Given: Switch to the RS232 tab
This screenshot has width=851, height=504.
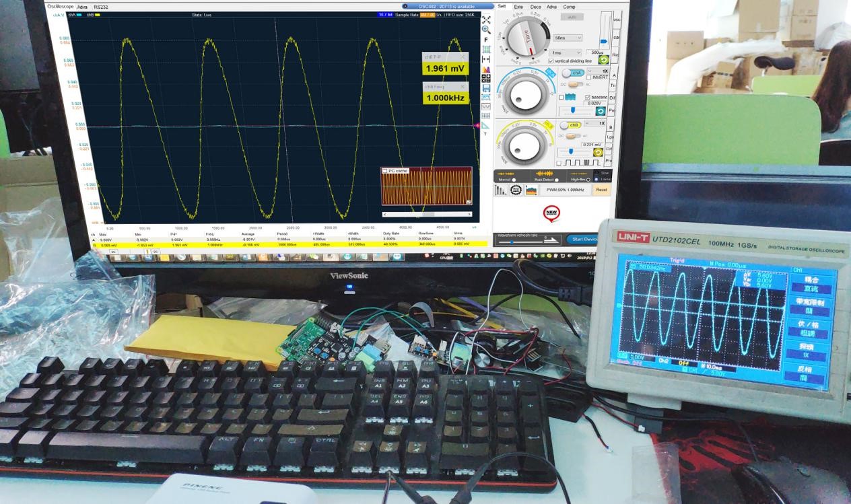Looking at the screenshot, I should coord(100,7).
